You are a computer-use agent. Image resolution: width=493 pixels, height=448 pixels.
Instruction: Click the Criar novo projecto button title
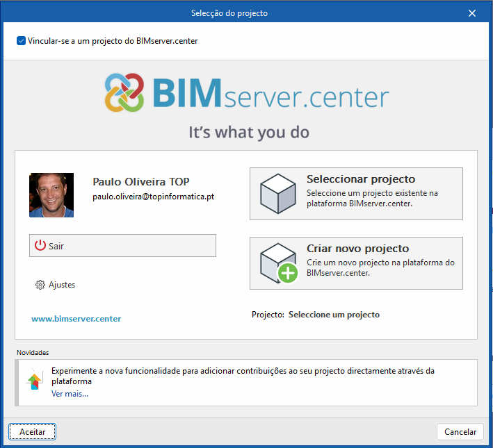358,248
